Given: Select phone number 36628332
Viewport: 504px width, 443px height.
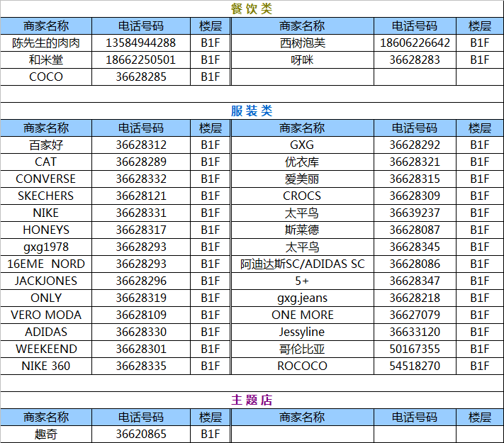Looking at the screenshot, I should pos(141,179).
